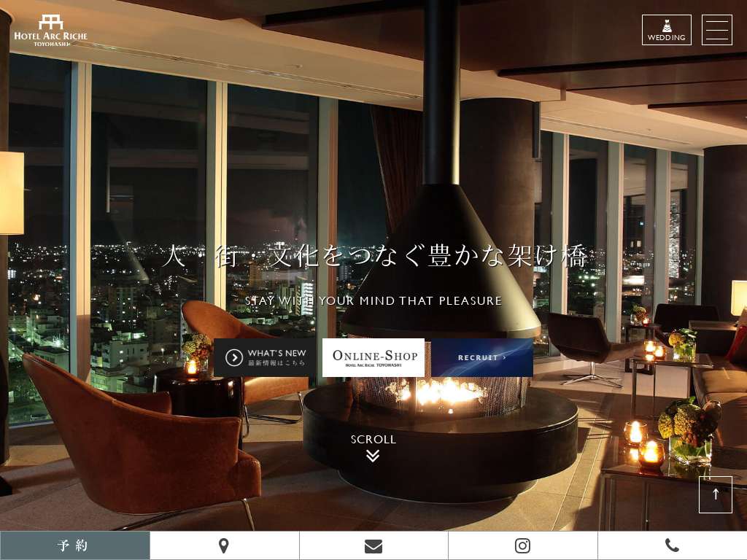The width and height of the screenshot is (747, 560).
Task: Open the Online-Shop banner
Action: [373, 357]
